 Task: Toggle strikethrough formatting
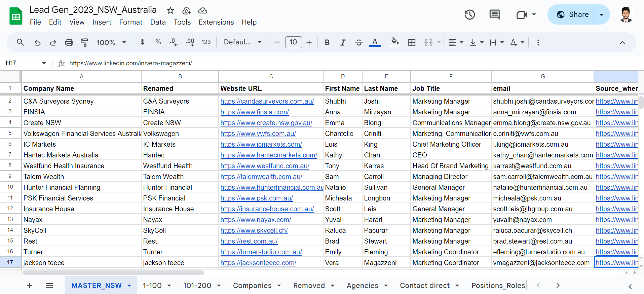tap(358, 42)
